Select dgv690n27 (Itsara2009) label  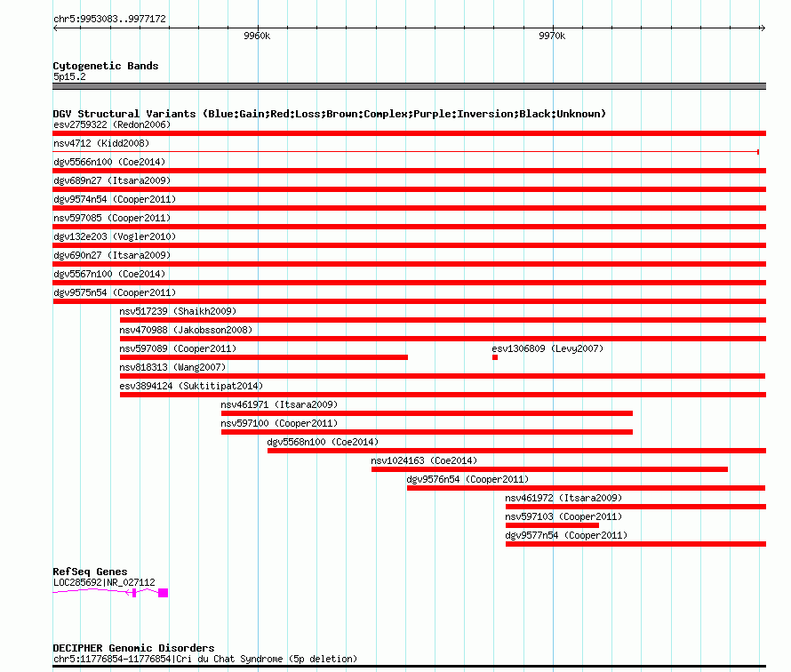coord(112,255)
